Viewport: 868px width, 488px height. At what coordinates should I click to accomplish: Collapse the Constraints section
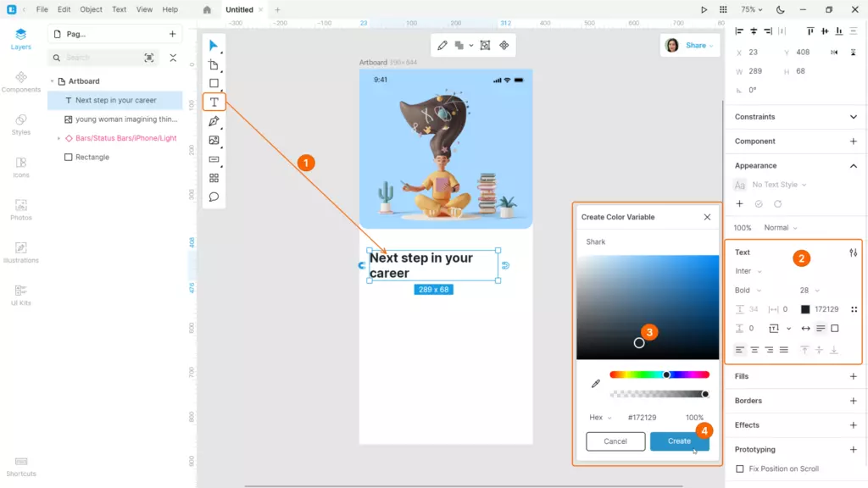coord(853,117)
